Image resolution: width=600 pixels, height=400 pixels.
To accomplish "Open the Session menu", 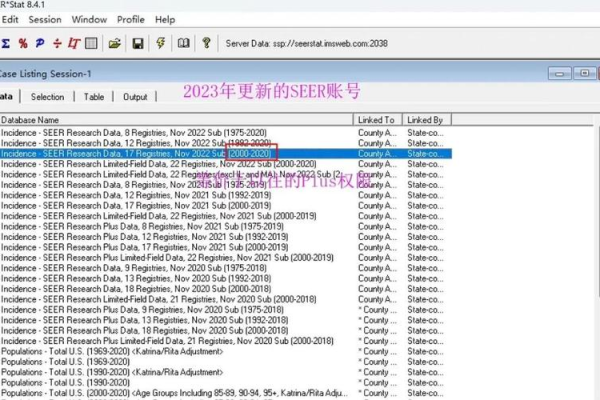I will click(45, 20).
